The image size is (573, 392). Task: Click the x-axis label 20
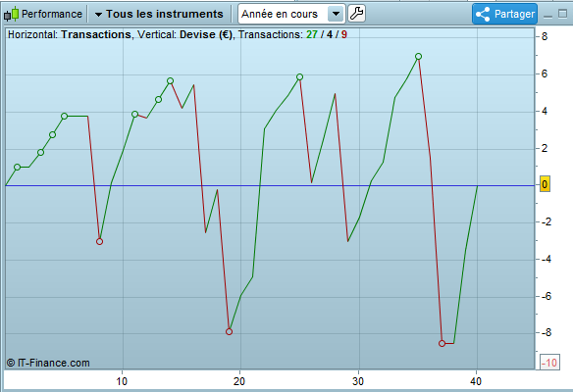(x=239, y=381)
